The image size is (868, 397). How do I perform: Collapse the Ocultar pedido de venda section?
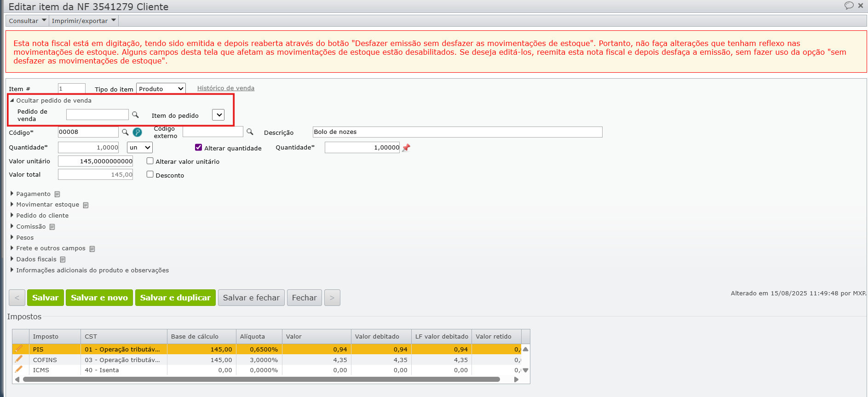(x=51, y=100)
